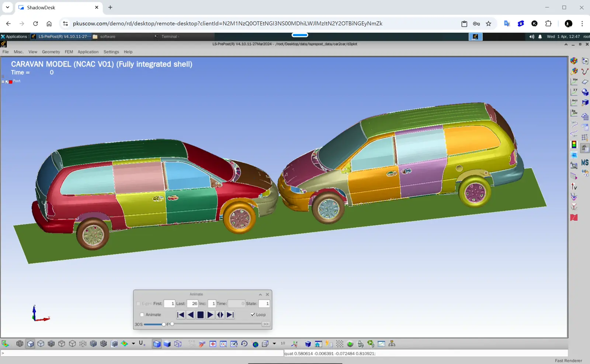590x364 pixels.
Task: Select shaded cube view icon in bottom toolbar
Action: click(x=30, y=344)
